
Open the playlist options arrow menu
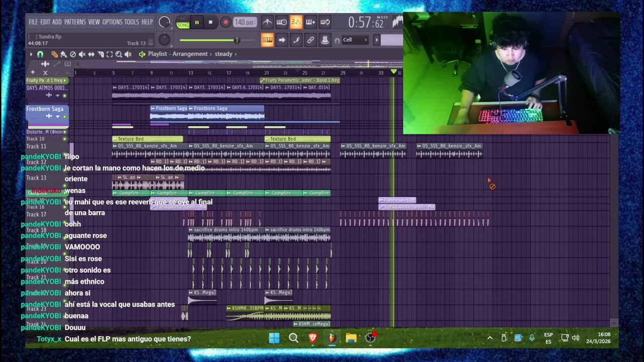(31, 54)
